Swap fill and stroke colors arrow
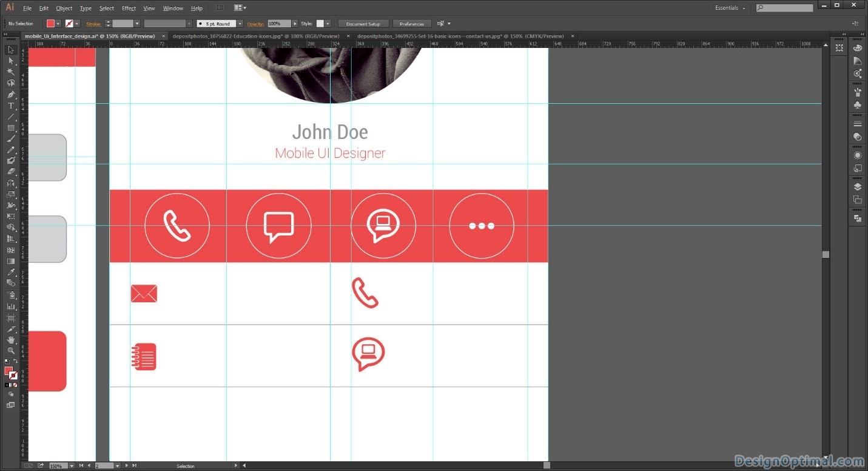868x471 pixels. click(16, 361)
